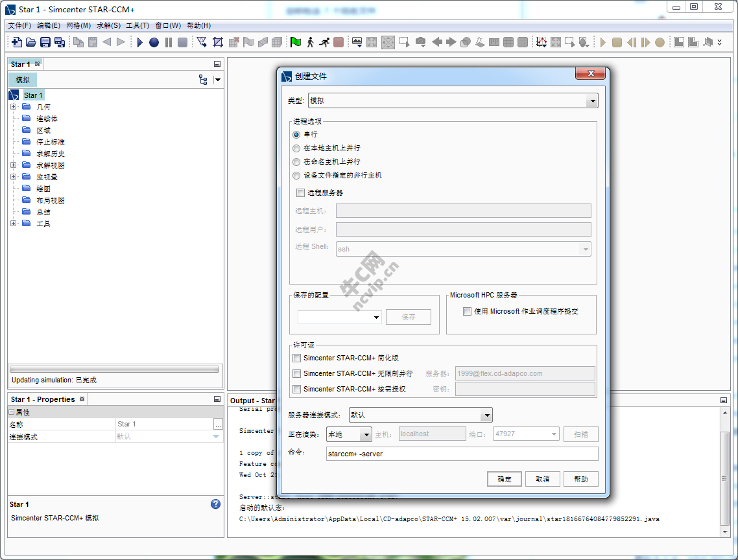Select 在命名主机上并行 radio option
This screenshot has height=560, width=738.
(296, 162)
